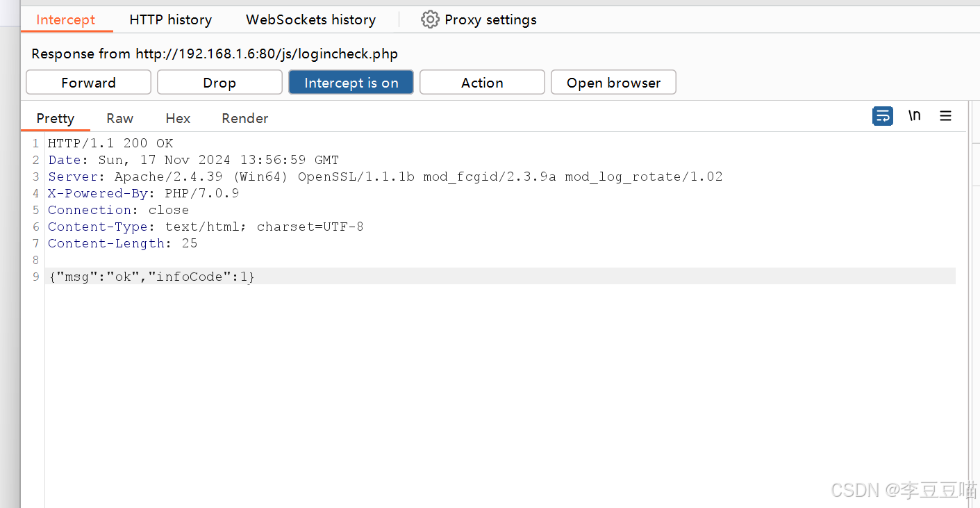Forward the intercepted response
This screenshot has width=980, height=508.
tap(88, 82)
